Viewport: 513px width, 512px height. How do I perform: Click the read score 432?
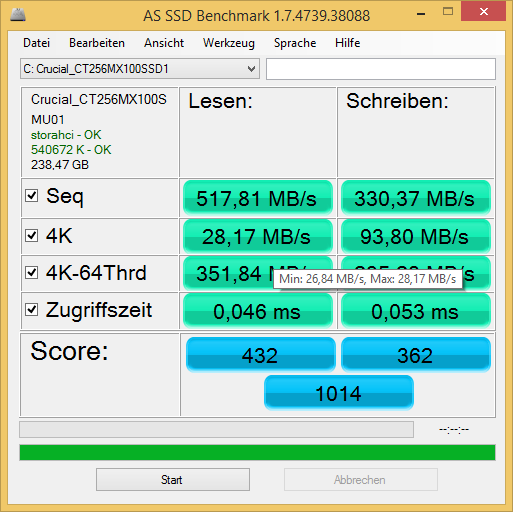coord(260,355)
